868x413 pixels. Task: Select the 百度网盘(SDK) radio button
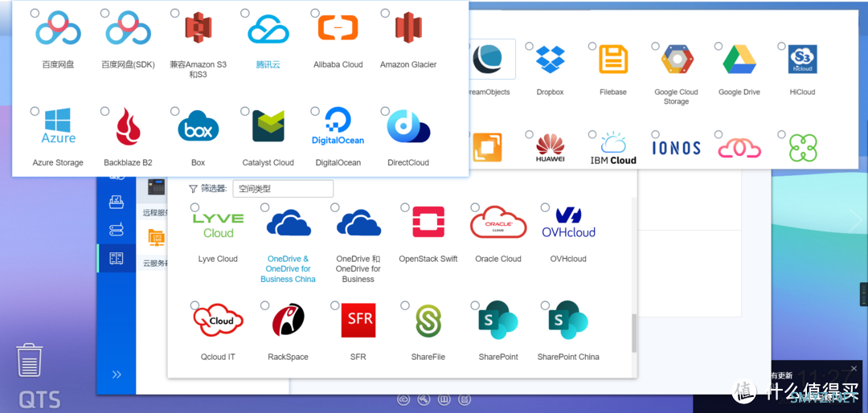pos(104,13)
